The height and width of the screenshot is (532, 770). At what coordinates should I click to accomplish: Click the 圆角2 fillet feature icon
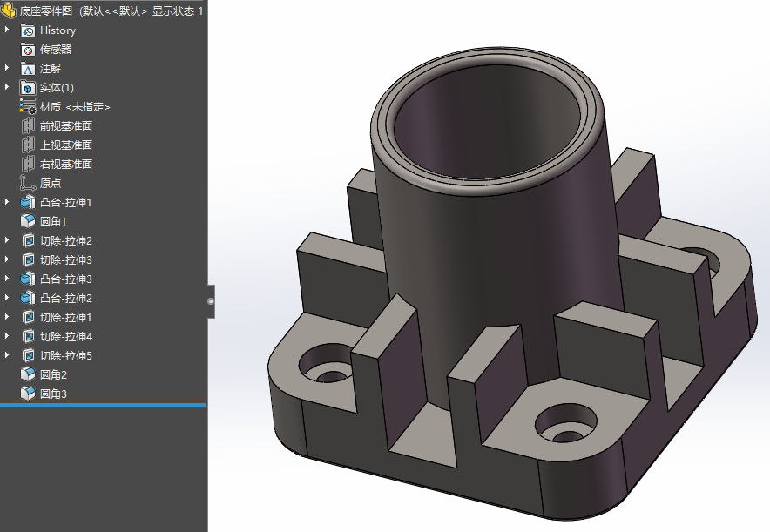28,374
